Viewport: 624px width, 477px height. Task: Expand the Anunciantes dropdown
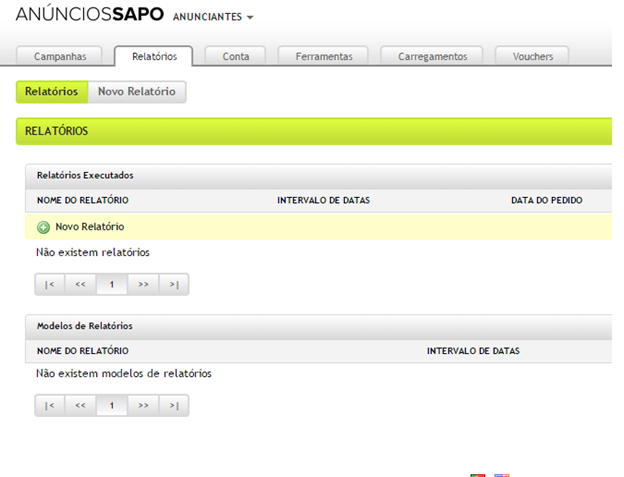point(213,18)
